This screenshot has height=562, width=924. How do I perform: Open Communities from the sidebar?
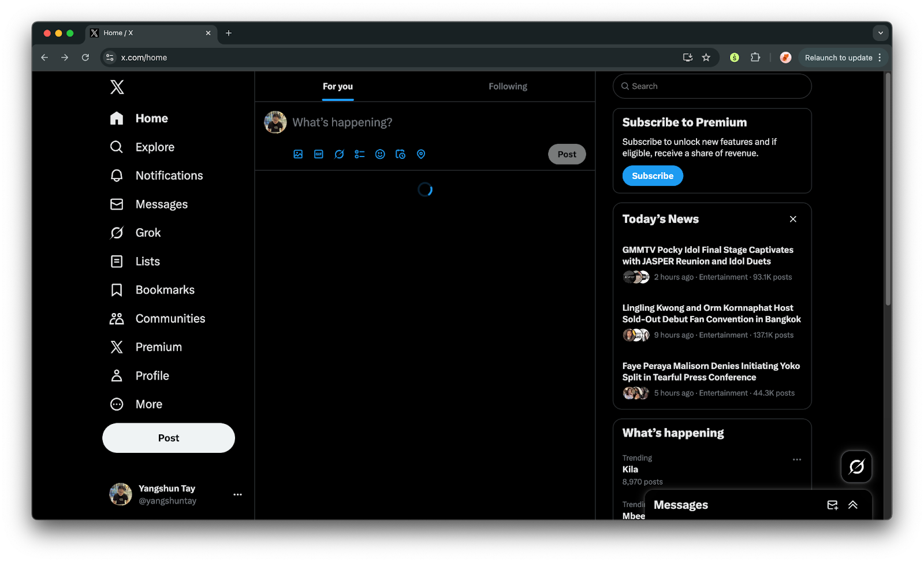coord(170,318)
